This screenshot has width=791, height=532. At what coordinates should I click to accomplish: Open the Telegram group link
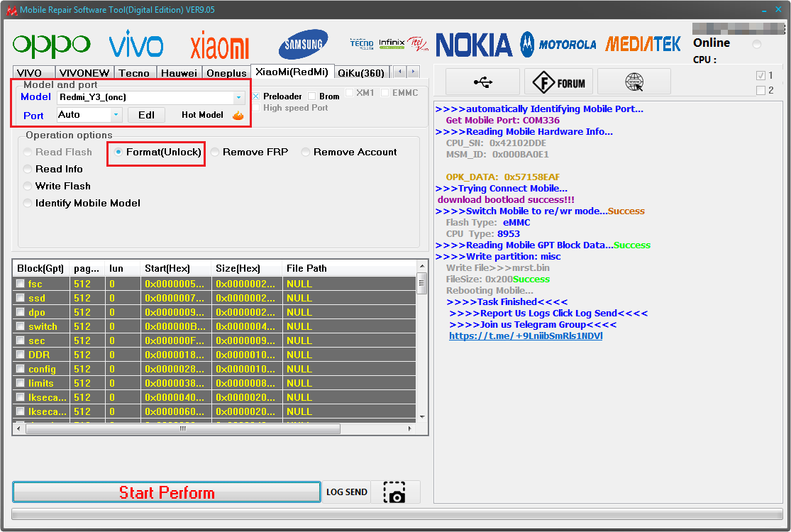click(x=526, y=336)
